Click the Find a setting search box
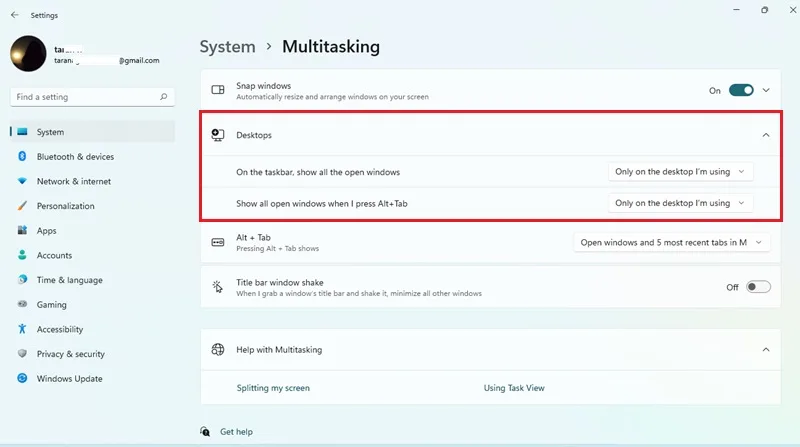Image resolution: width=800 pixels, height=447 pixels. 92,97
